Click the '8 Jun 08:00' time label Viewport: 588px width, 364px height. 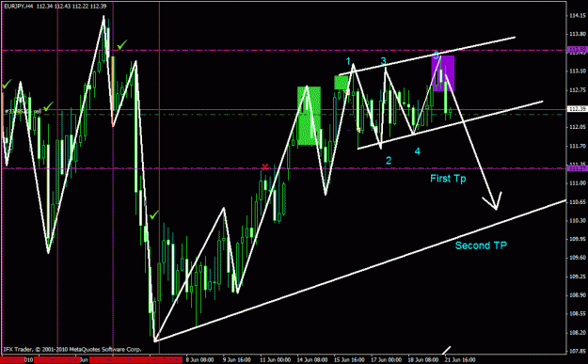click(199, 360)
